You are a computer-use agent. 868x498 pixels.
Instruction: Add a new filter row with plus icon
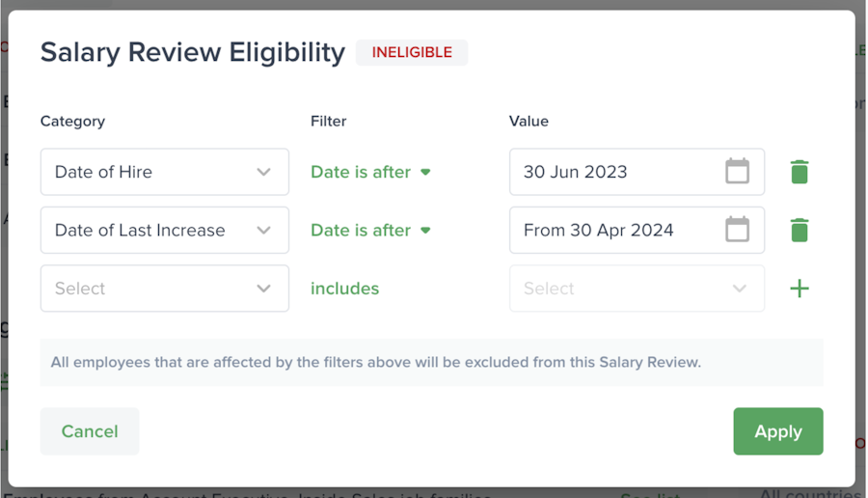pos(800,289)
